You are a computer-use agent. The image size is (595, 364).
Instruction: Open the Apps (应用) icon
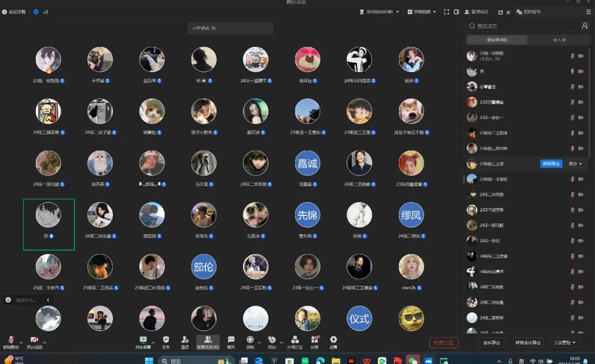tap(315, 340)
